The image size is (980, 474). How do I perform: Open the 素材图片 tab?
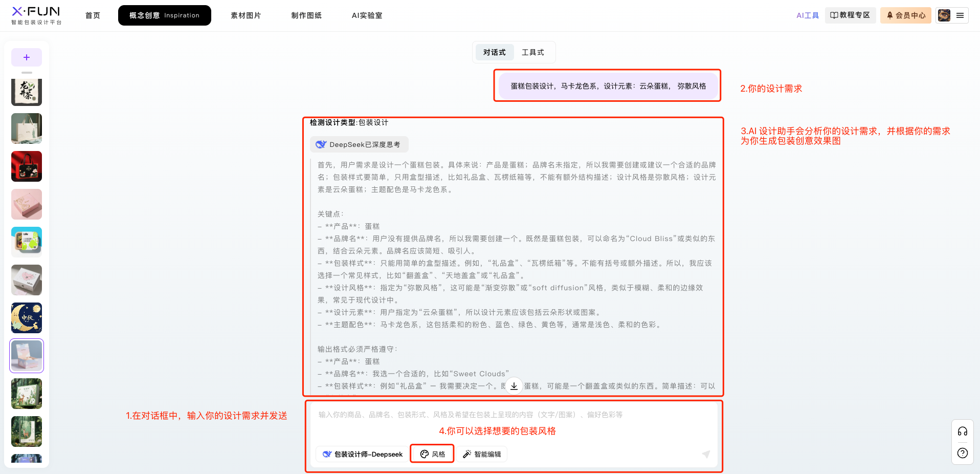(x=246, y=15)
